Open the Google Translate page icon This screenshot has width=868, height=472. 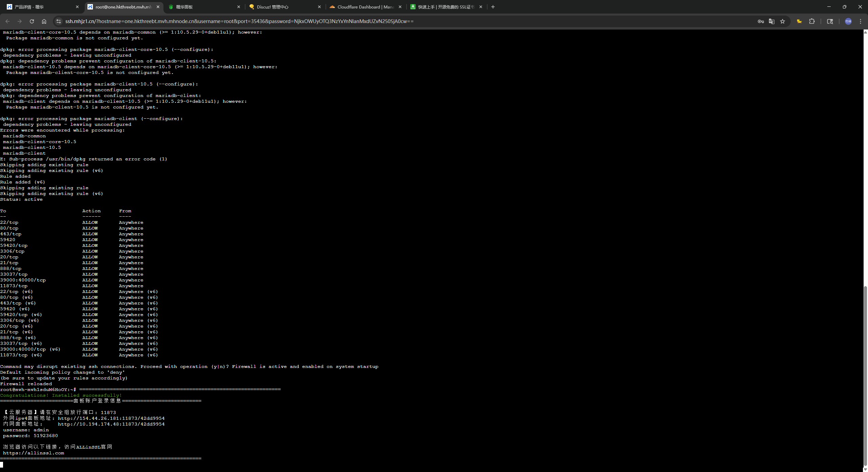[771, 21]
